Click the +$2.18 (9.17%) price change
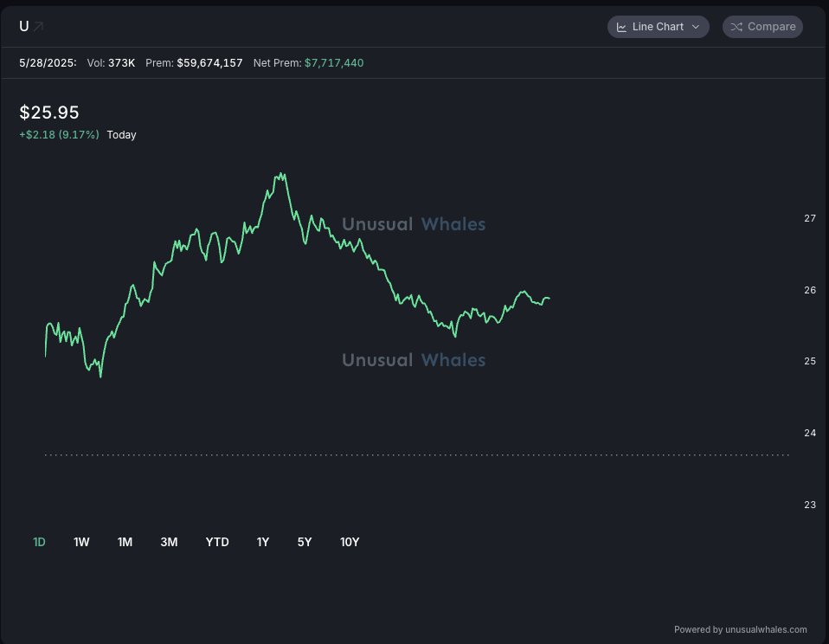The height and width of the screenshot is (644, 829). tap(59, 135)
